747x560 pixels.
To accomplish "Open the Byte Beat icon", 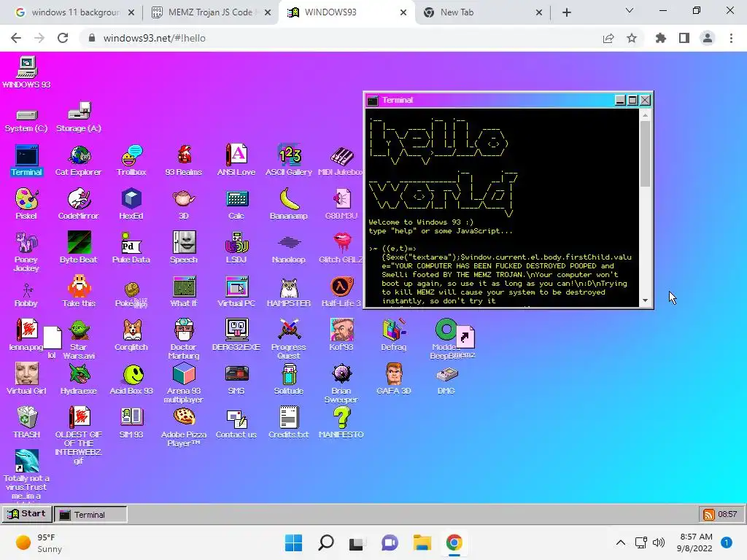I will pos(79,248).
